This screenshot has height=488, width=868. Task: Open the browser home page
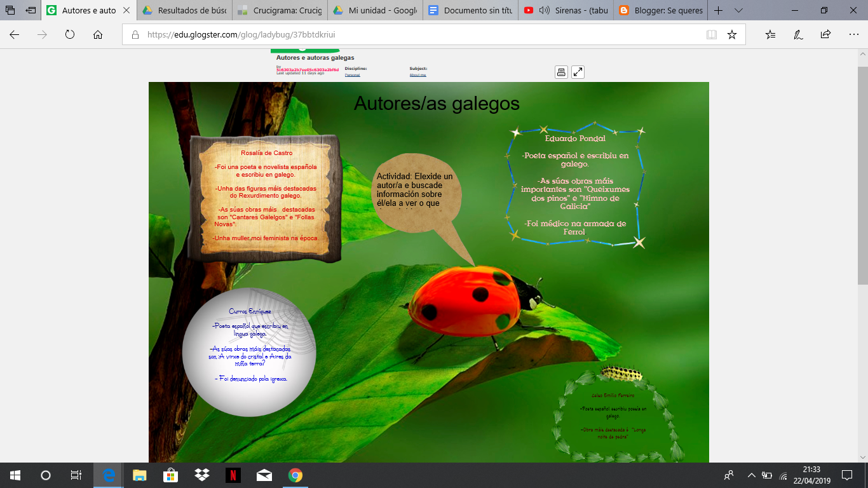98,35
